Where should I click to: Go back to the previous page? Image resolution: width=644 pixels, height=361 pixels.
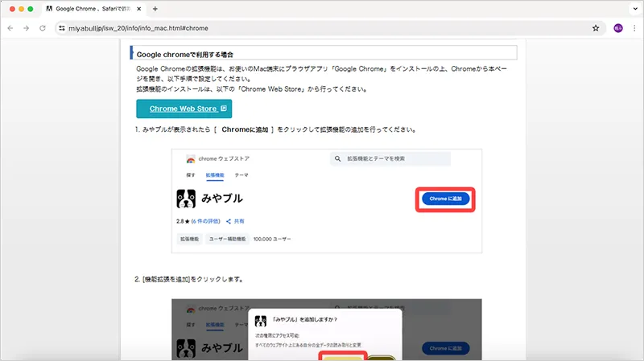[10, 28]
